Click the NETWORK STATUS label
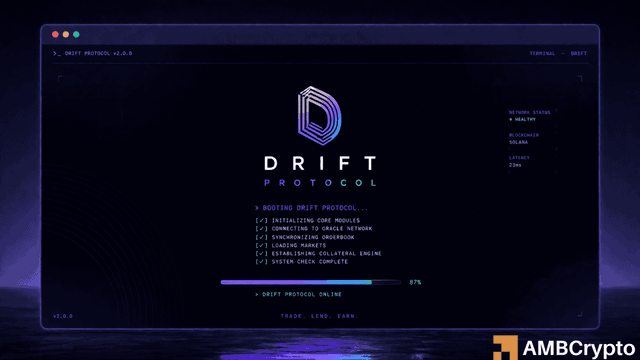640x360 pixels. tap(529, 112)
